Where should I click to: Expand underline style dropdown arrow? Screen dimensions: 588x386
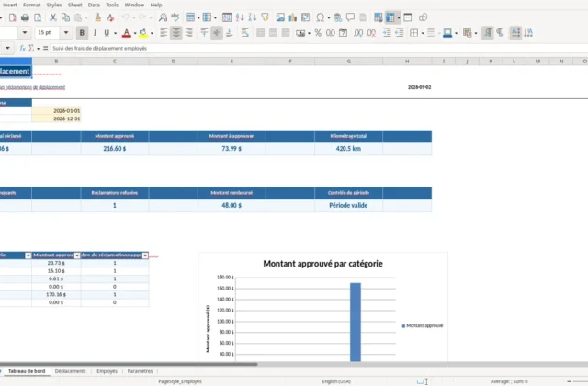[115, 33]
